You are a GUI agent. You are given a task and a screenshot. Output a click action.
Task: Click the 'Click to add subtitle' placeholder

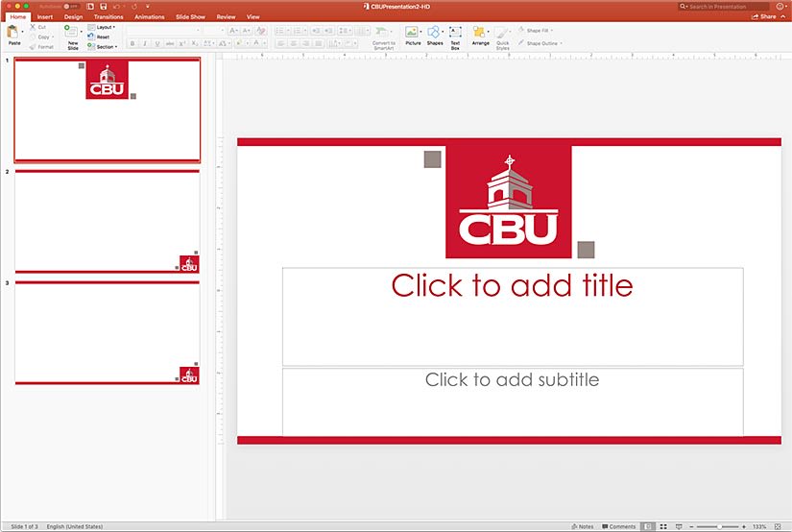(x=513, y=401)
